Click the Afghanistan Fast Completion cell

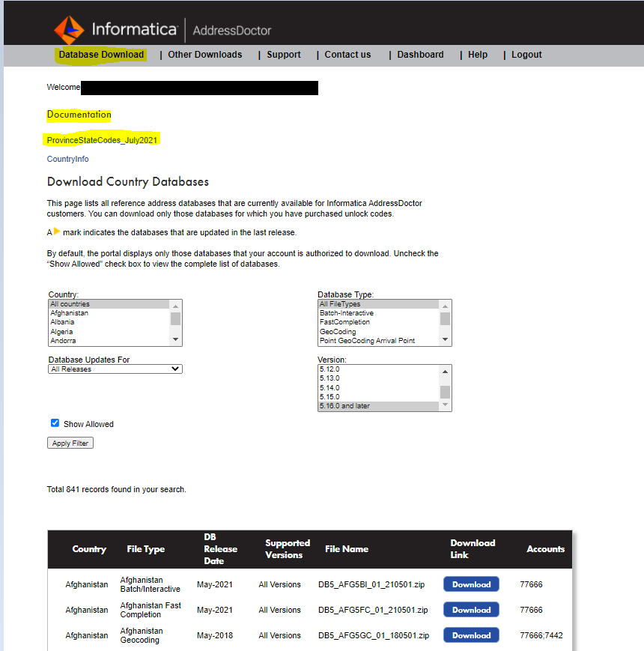point(151,610)
